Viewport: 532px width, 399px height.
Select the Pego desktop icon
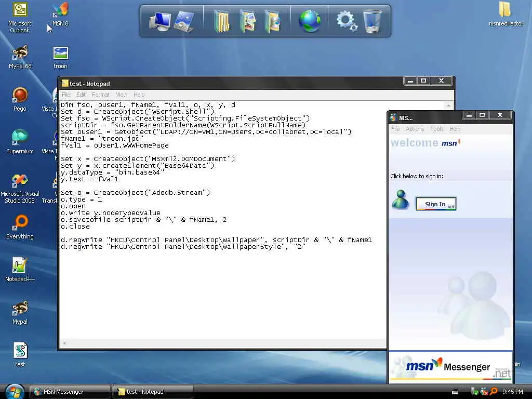point(20,99)
